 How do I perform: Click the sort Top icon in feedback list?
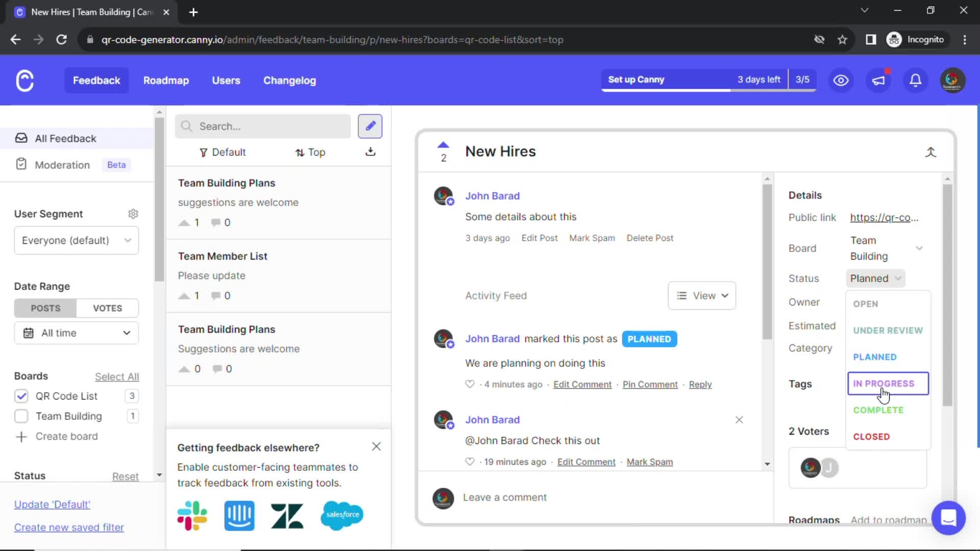coord(299,152)
